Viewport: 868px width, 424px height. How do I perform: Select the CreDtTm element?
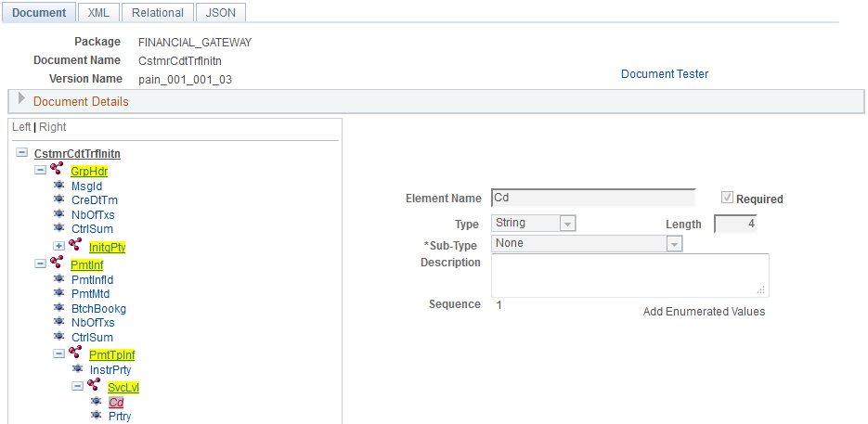pos(95,199)
